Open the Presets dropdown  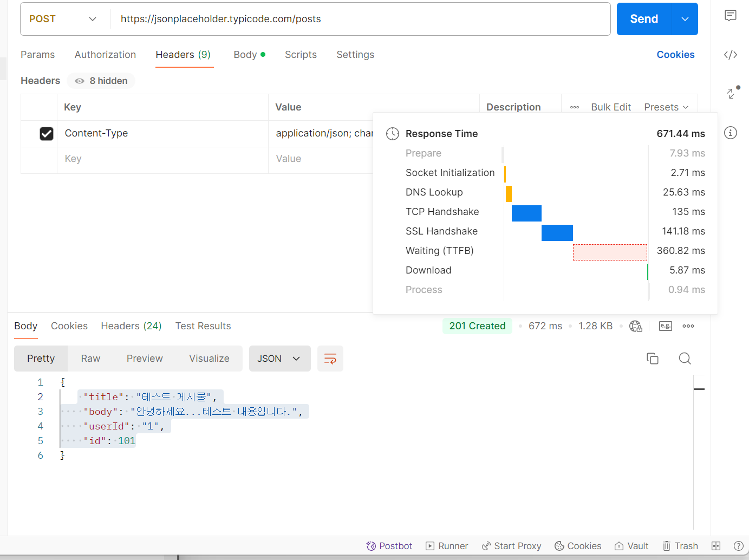point(666,107)
